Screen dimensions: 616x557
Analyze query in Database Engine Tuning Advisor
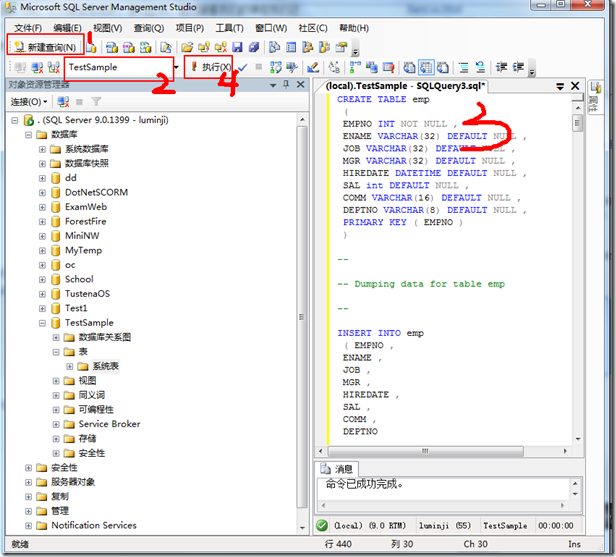[x=292, y=68]
